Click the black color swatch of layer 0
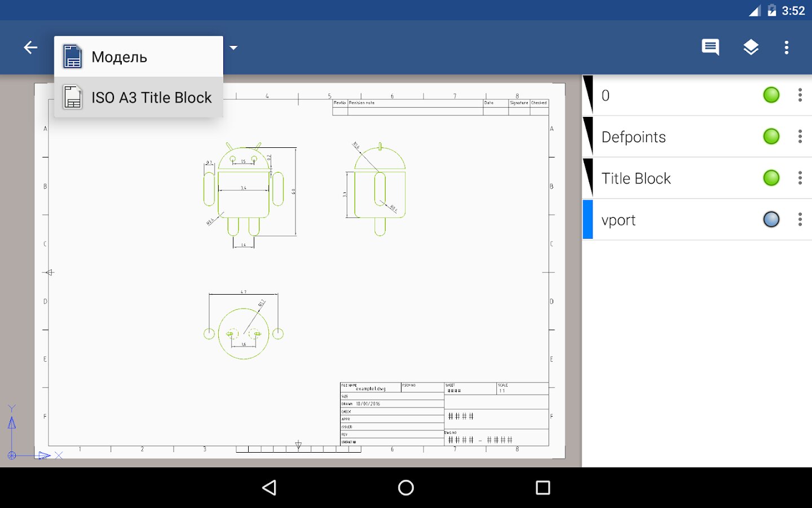The width and height of the screenshot is (812, 508). [587, 95]
